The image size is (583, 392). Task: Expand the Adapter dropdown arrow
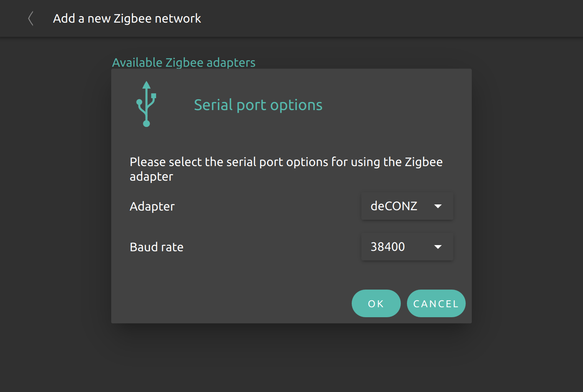pyautogui.click(x=438, y=206)
